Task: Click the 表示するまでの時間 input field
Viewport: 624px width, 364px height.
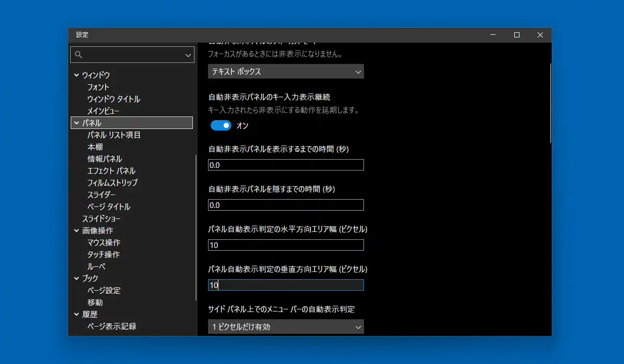Action: 285,165
